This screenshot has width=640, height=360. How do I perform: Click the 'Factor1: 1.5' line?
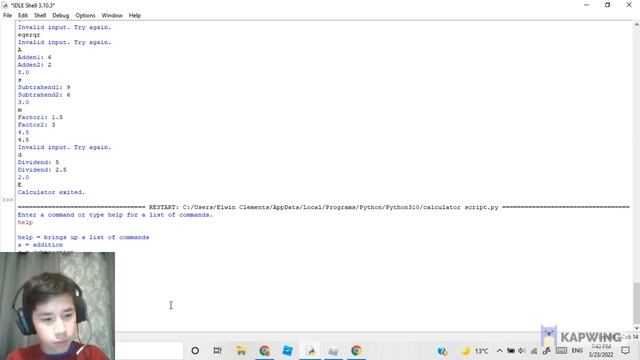tap(40, 117)
